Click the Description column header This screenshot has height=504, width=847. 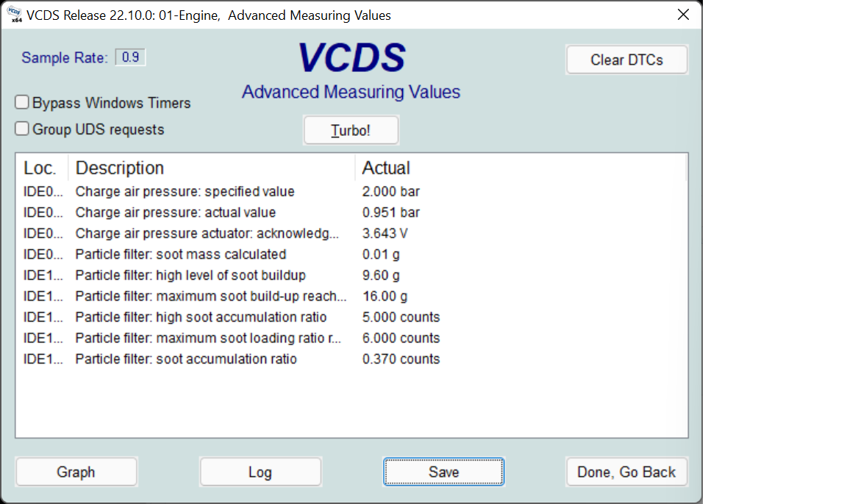(212, 168)
